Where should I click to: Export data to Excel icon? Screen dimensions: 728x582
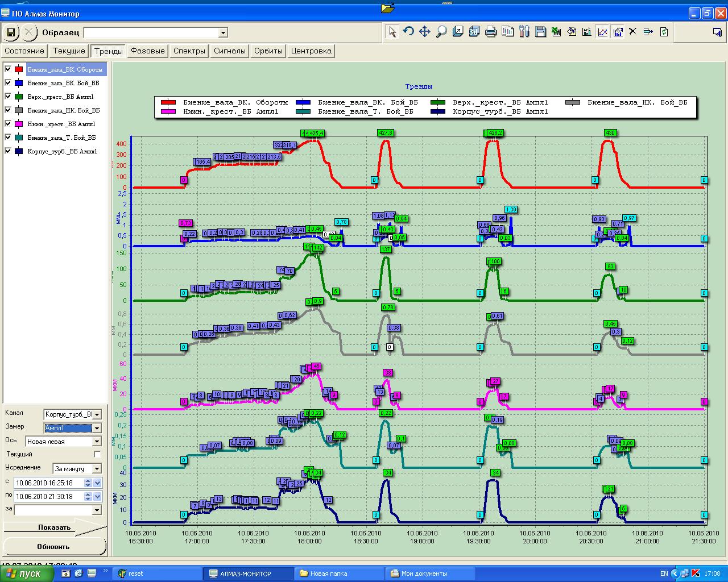(557, 32)
